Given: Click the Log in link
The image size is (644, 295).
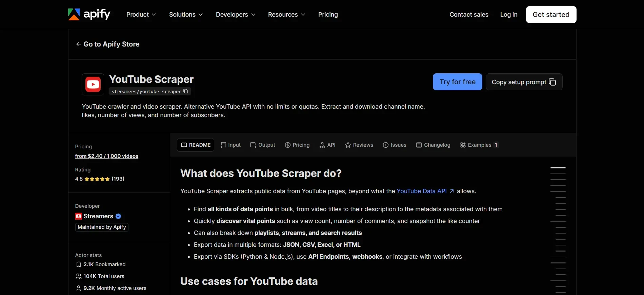Looking at the screenshot, I should (509, 15).
